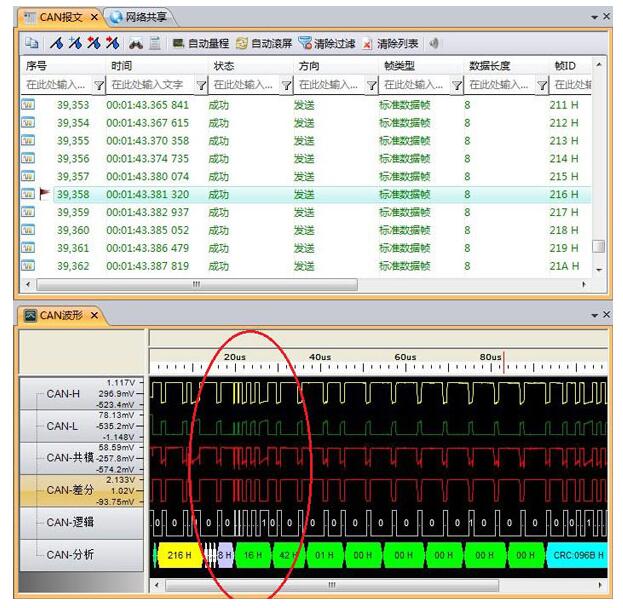
Task: Close the CAN波形 tab
Action: tap(94, 316)
